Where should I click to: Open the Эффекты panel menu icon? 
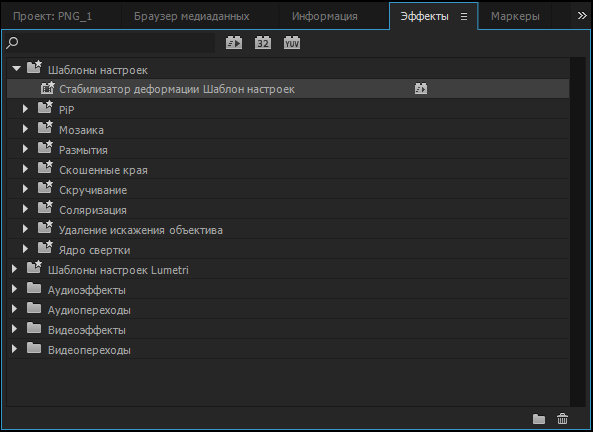[464, 16]
